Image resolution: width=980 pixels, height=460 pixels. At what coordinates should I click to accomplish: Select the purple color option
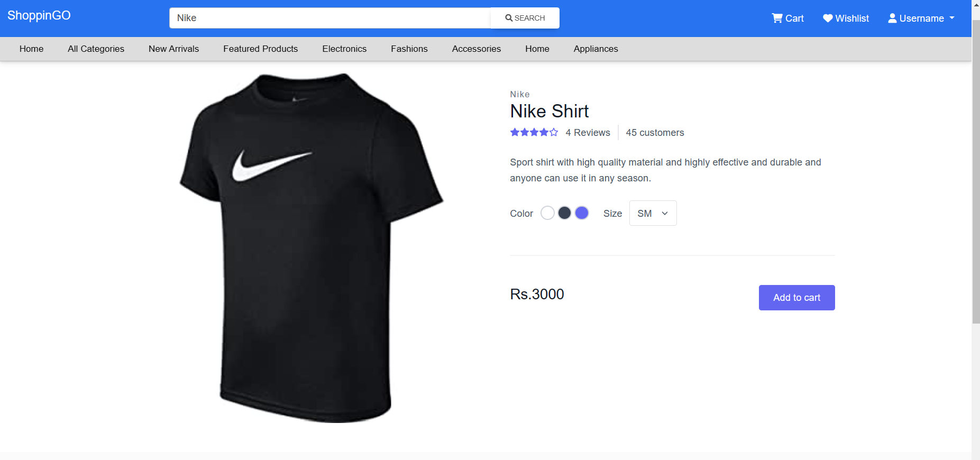point(581,213)
